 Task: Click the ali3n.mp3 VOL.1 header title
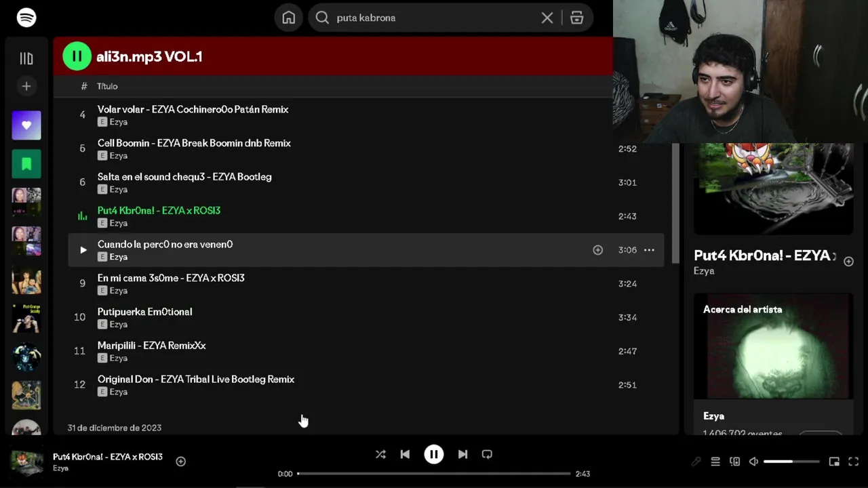click(149, 57)
